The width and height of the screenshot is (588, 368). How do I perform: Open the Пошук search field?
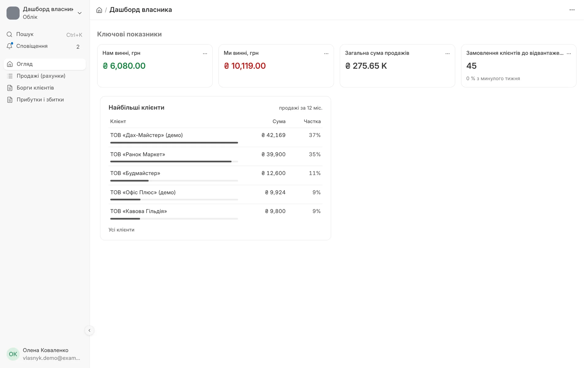click(x=45, y=34)
